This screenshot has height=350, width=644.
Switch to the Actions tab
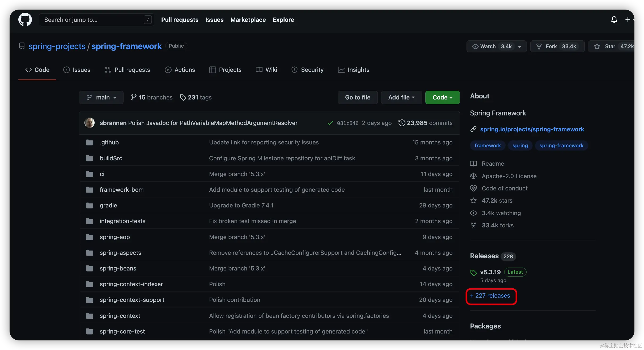click(x=180, y=70)
